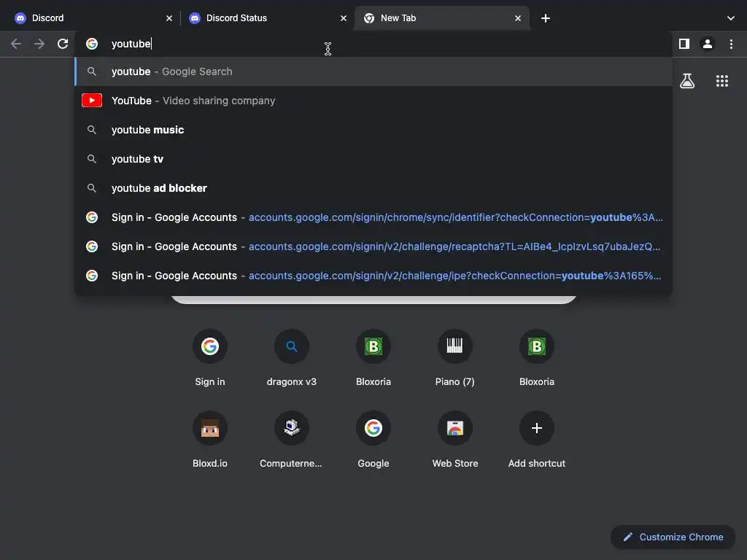Open the Sign in suggestion with challenge/recaptcha URL

373,246
